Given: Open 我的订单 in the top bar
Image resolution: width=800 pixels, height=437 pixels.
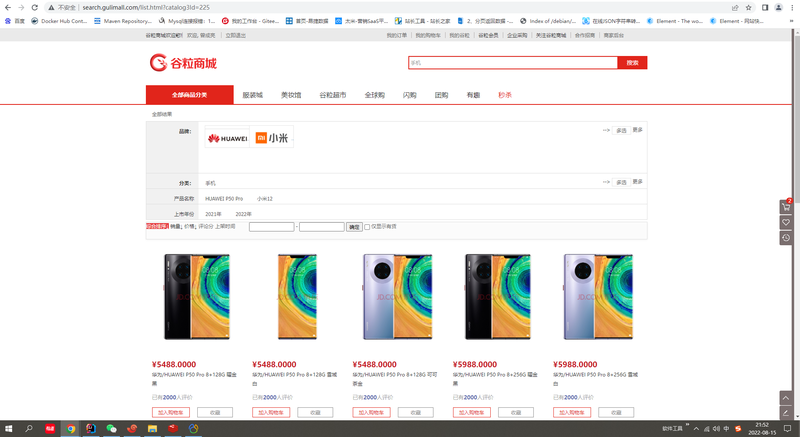Looking at the screenshot, I should [396, 35].
